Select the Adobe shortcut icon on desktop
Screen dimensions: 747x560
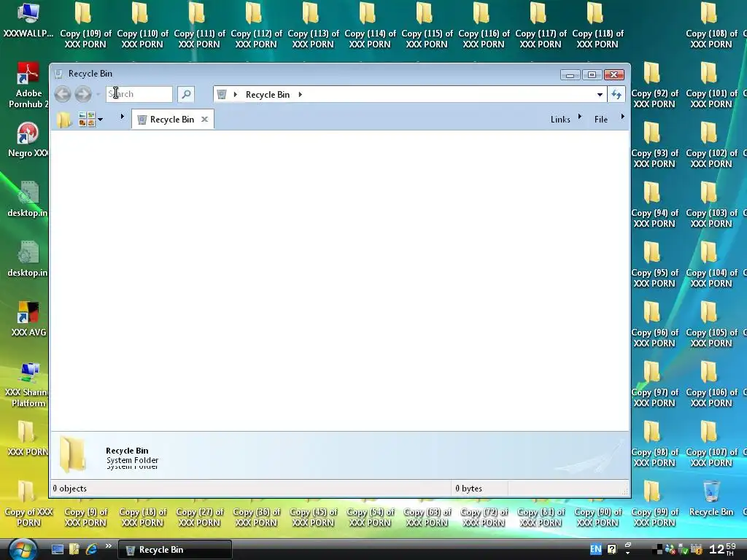pos(28,86)
